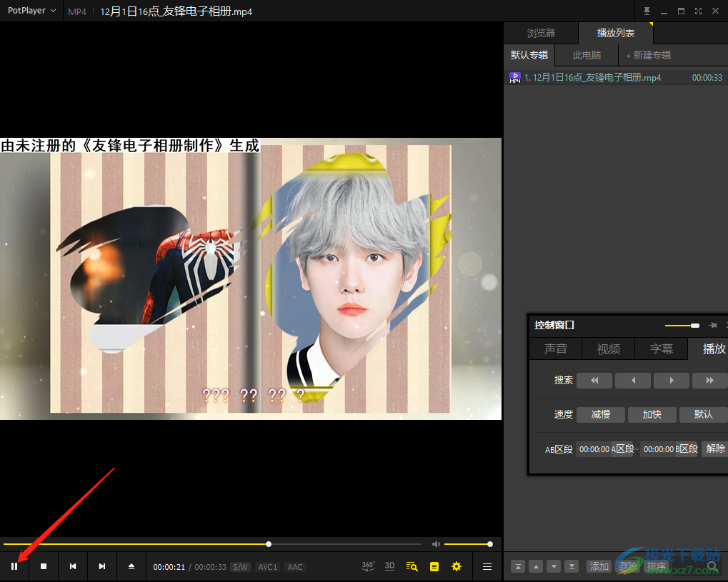This screenshot has width=728, height=582.
Task: Click the step forward search button
Action: [x=672, y=380]
